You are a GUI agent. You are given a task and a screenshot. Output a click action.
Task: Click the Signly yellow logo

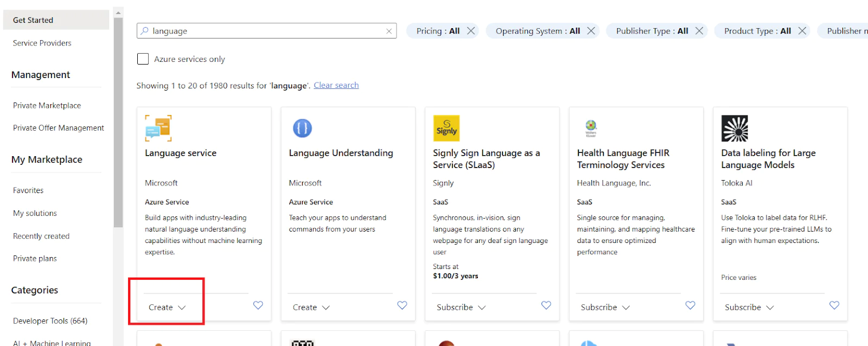tap(446, 128)
